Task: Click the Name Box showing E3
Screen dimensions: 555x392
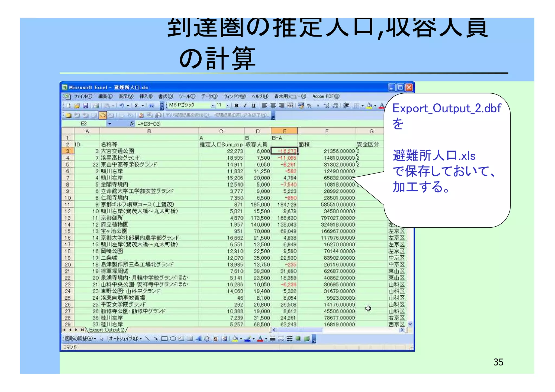Action: (84, 124)
